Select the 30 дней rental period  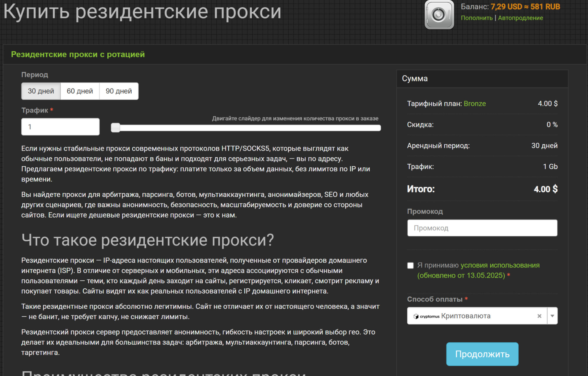[x=40, y=91]
